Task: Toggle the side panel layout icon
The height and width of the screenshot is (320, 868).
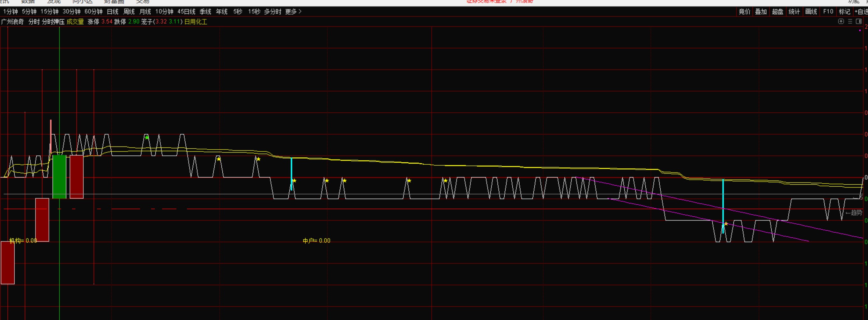Action: click(859, 22)
